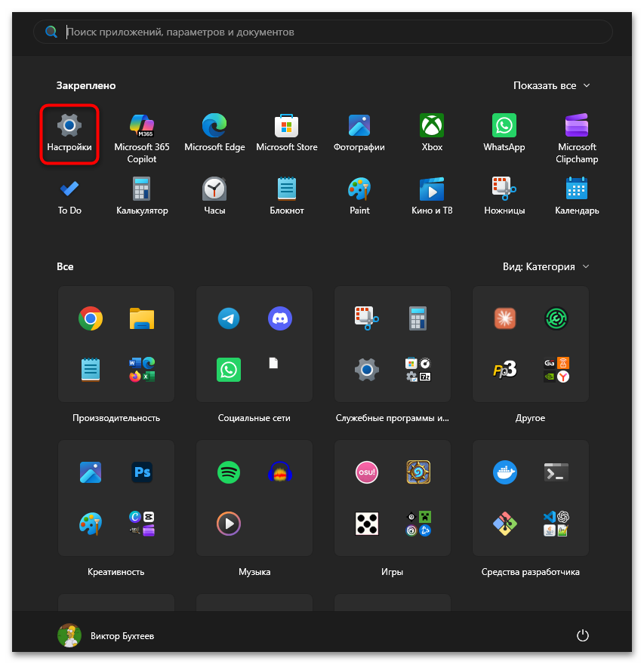The height and width of the screenshot is (664, 644).
Task: Click the Социальные сети category label
Action: pos(254,418)
